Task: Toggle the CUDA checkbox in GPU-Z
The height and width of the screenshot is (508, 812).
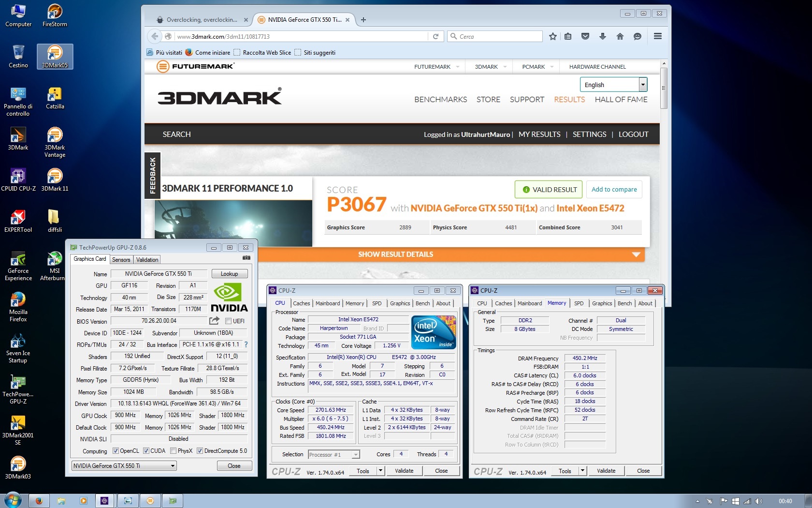Action: 146,451
